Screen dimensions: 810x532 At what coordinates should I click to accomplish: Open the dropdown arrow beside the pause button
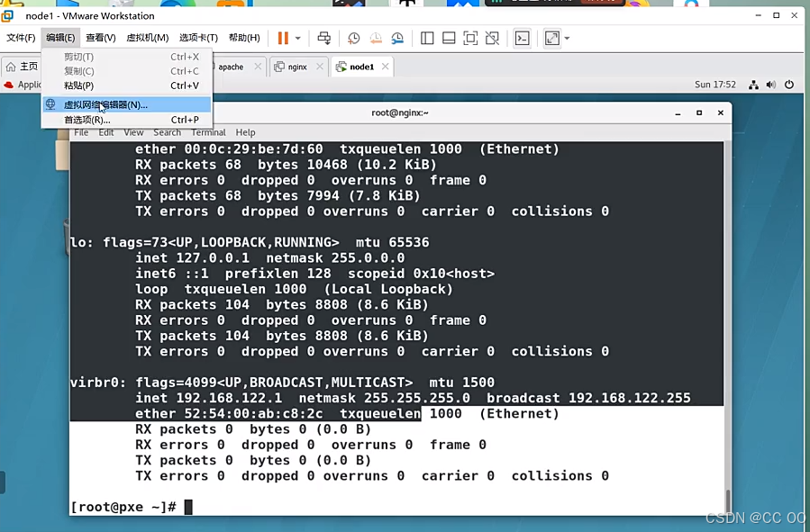(298, 38)
